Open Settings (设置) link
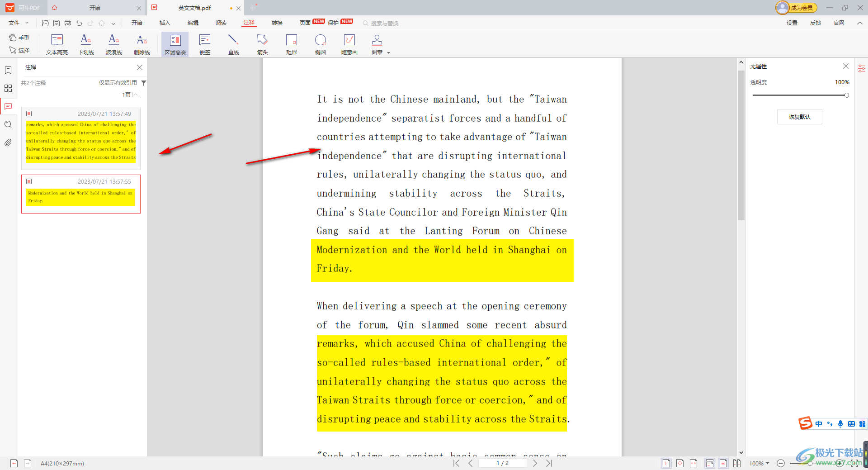The width and height of the screenshot is (868, 470). point(792,23)
